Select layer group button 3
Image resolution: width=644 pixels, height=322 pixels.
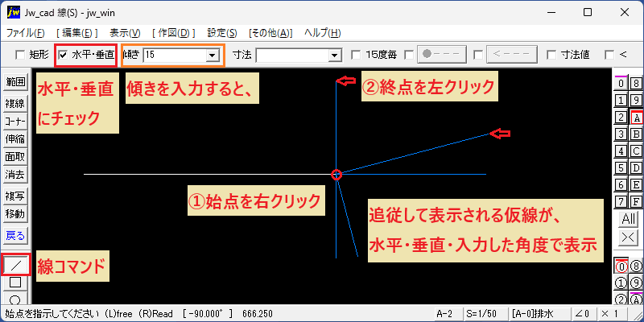[x=621, y=134]
